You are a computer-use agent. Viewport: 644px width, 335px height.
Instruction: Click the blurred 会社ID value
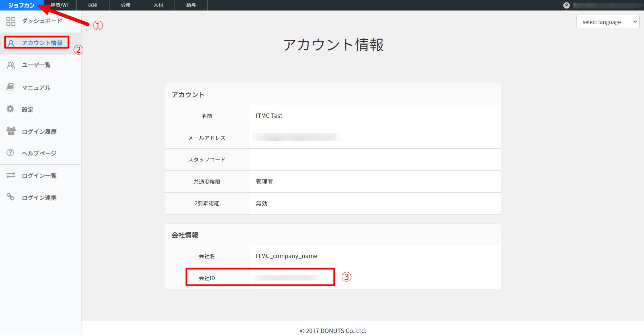coord(287,278)
